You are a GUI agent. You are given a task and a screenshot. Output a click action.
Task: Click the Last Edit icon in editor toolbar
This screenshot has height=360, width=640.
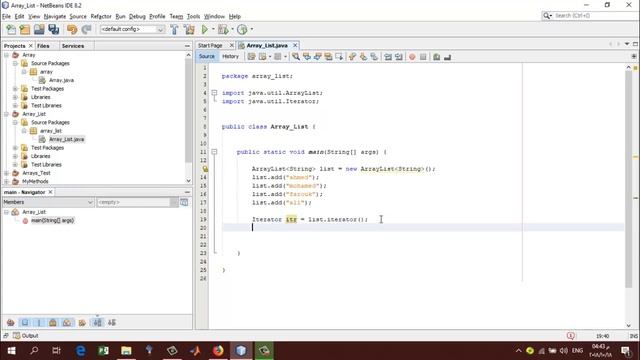(251, 57)
